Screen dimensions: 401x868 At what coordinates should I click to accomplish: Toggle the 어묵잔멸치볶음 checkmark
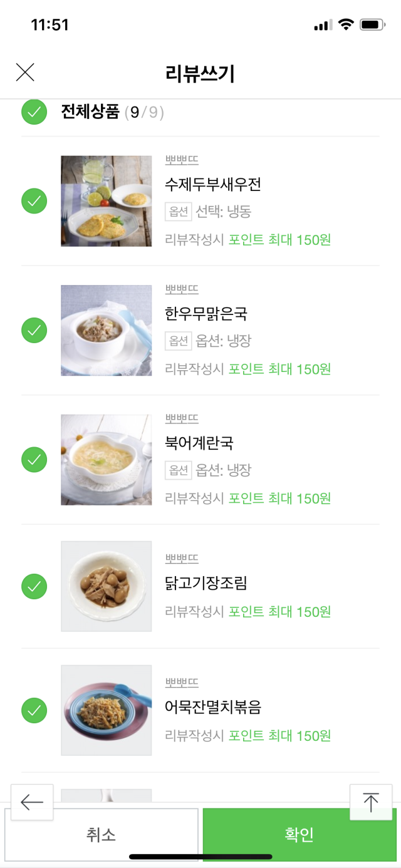(x=34, y=710)
